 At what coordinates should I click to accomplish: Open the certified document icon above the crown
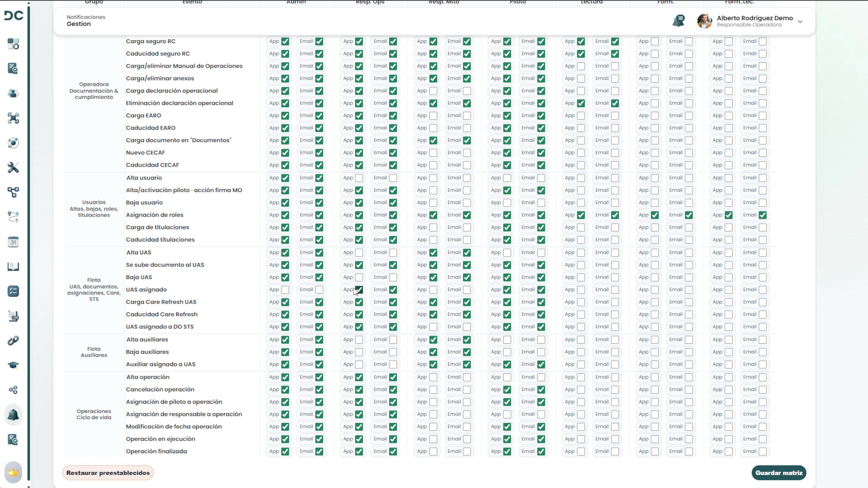coord(13,439)
